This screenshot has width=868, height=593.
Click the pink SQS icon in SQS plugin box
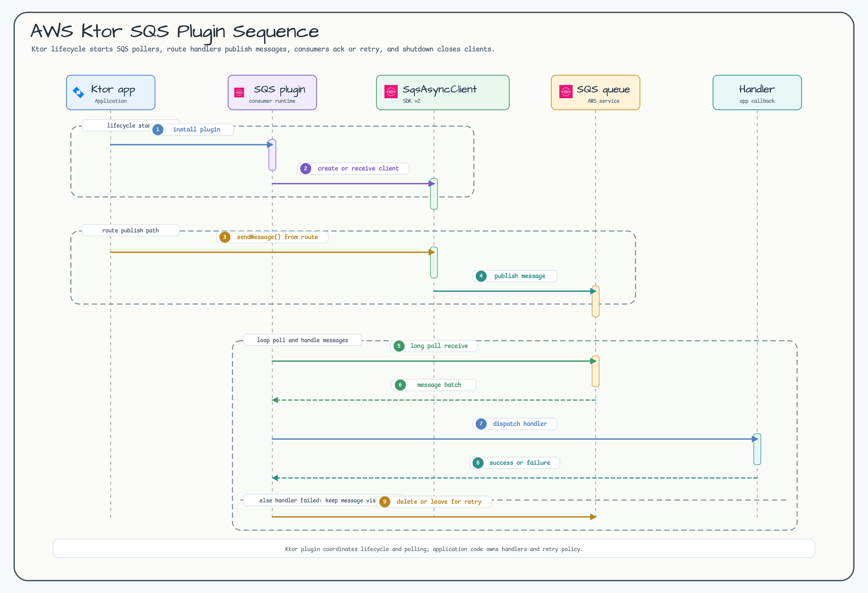click(x=239, y=92)
